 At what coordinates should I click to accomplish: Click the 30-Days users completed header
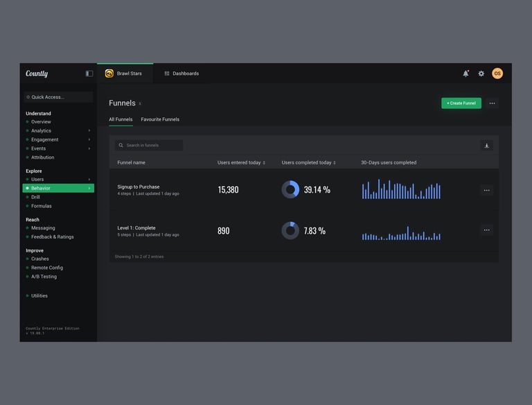[x=389, y=163]
